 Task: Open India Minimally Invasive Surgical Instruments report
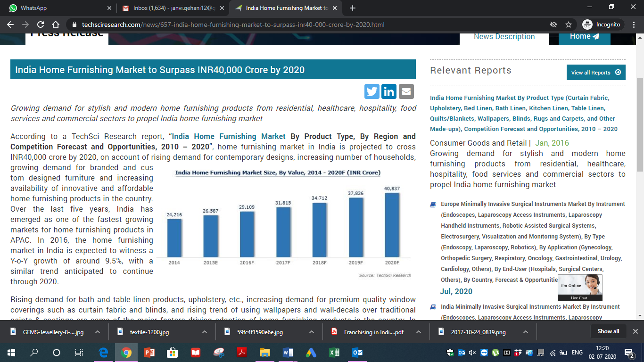click(x=530, y=312)
